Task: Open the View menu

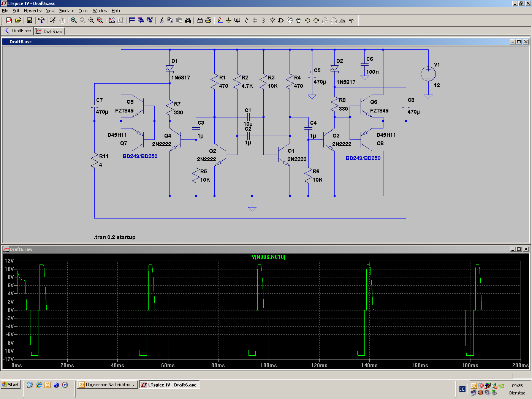Action: (50, 11)
